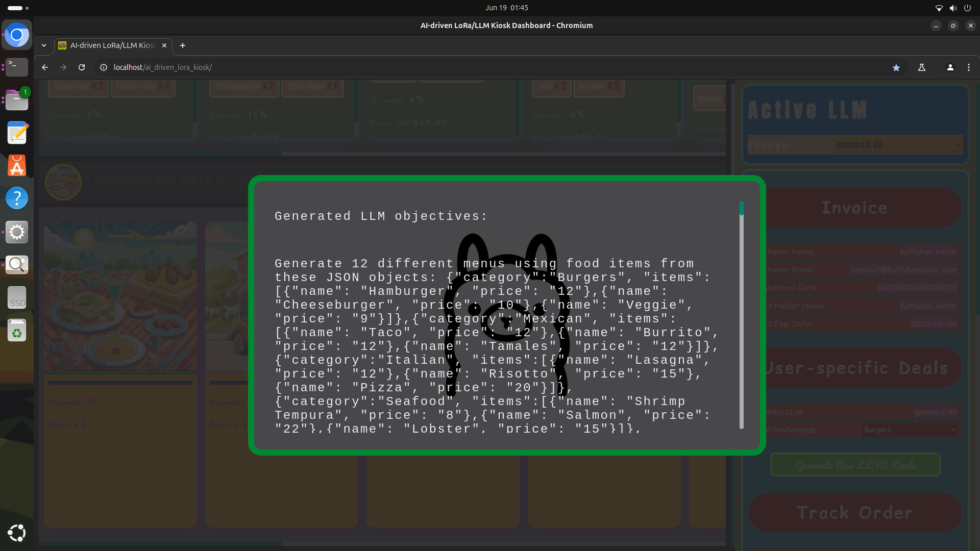Viewport: 980px width, 551px height.
Task: Expand the gemma3:4b LLM dropdown
Action: tap(897, 145)
